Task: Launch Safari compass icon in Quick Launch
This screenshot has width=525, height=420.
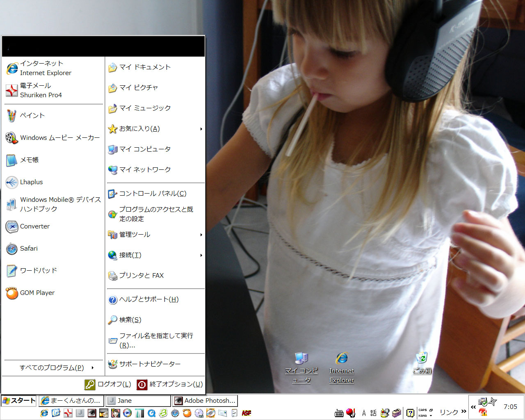Action: pos(175,413)
